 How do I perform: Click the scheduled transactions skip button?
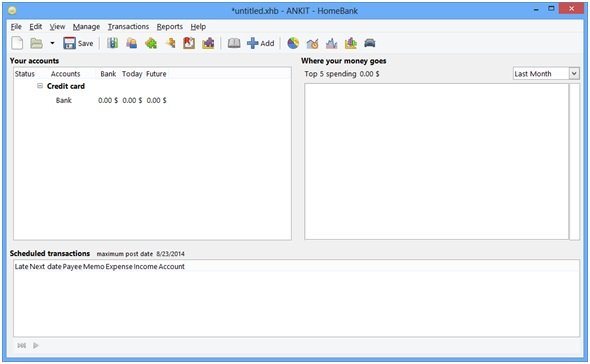[21, 345]
